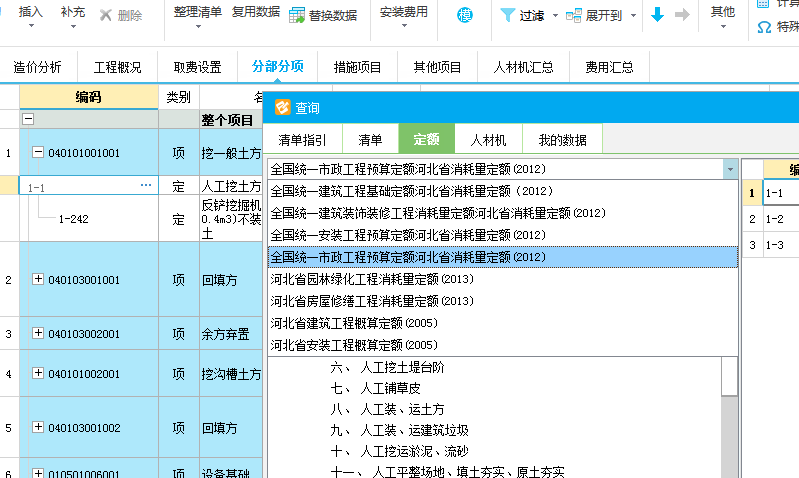Viewport: 799px width, 478px height.
Task: Click the 展开到 tree icon
Action: click(x=573, y=15)
